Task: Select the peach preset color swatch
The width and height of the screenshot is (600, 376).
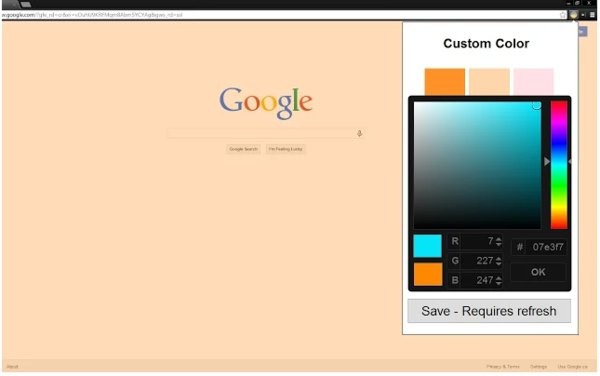Action: pyautogui.click(x=489, y=81)
